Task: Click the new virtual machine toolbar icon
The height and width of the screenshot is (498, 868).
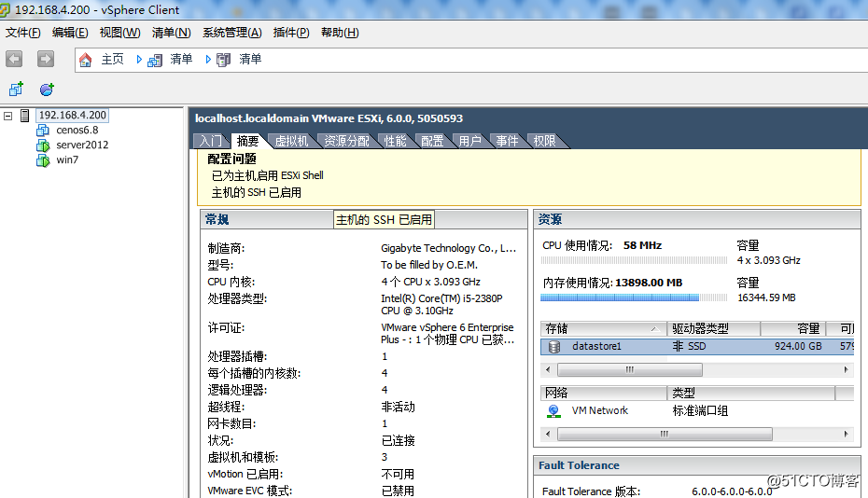Action: (x=16, y=90)
